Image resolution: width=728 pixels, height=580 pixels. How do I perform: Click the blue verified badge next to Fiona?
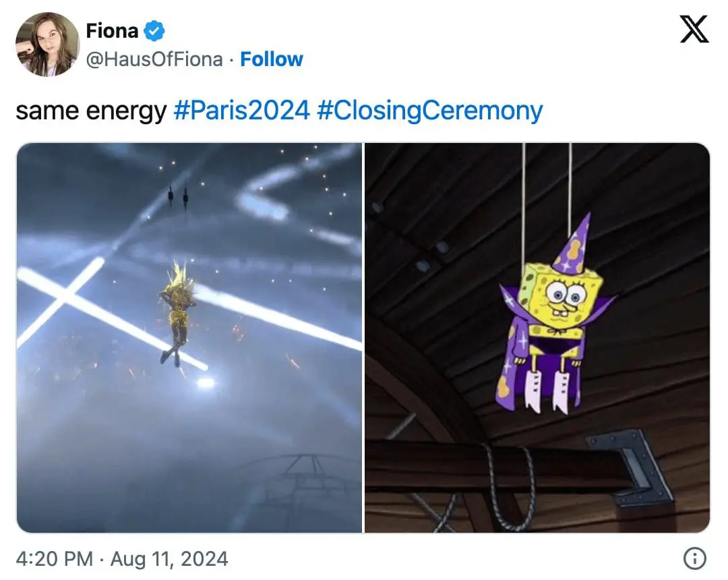pos(154,30)
